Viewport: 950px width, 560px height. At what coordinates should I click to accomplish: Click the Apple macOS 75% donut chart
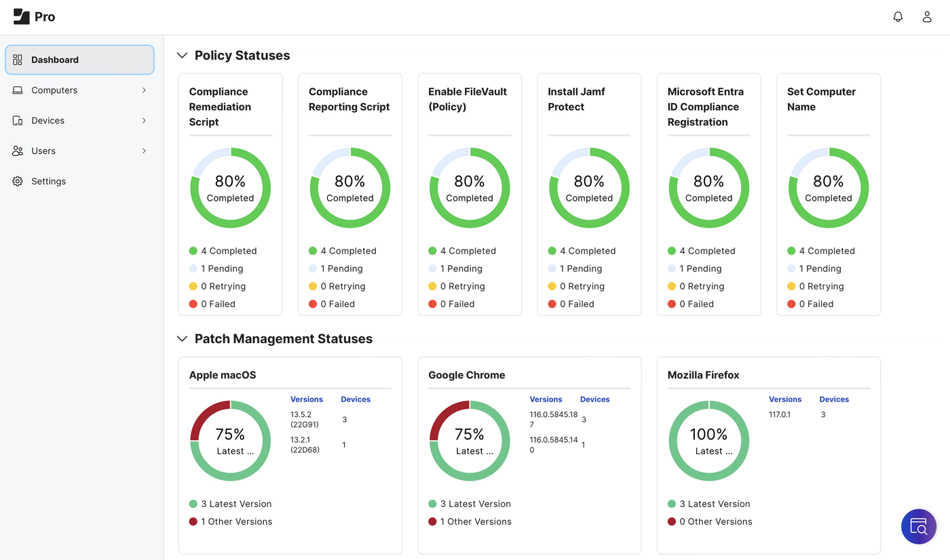(231, 441)
